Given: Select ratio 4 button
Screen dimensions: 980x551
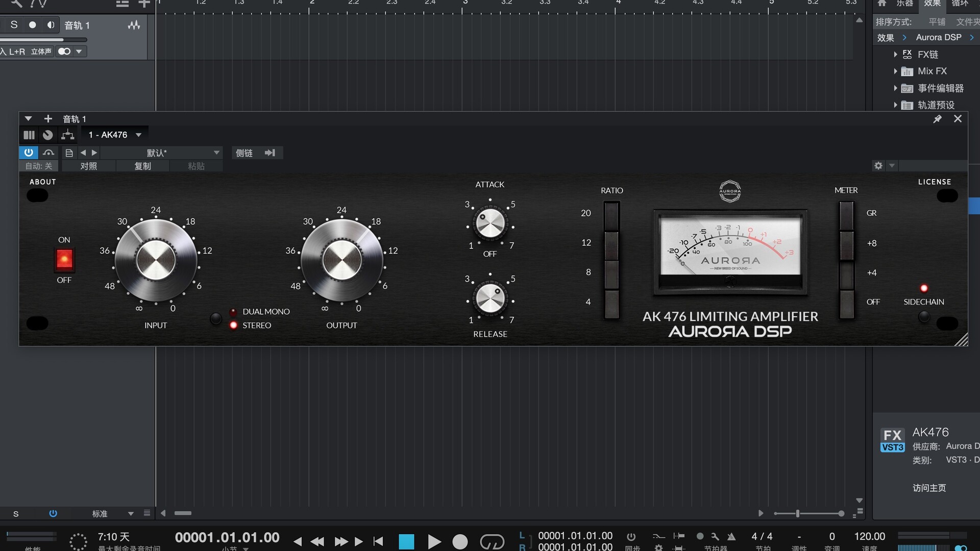Looking at the screenshot, I should tap(611, 304).
